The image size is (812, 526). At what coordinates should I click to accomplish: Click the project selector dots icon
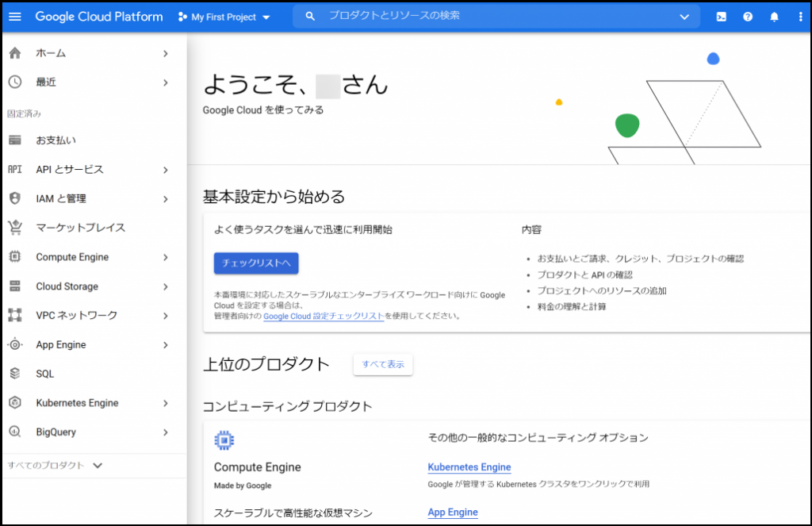coord(182,17)
